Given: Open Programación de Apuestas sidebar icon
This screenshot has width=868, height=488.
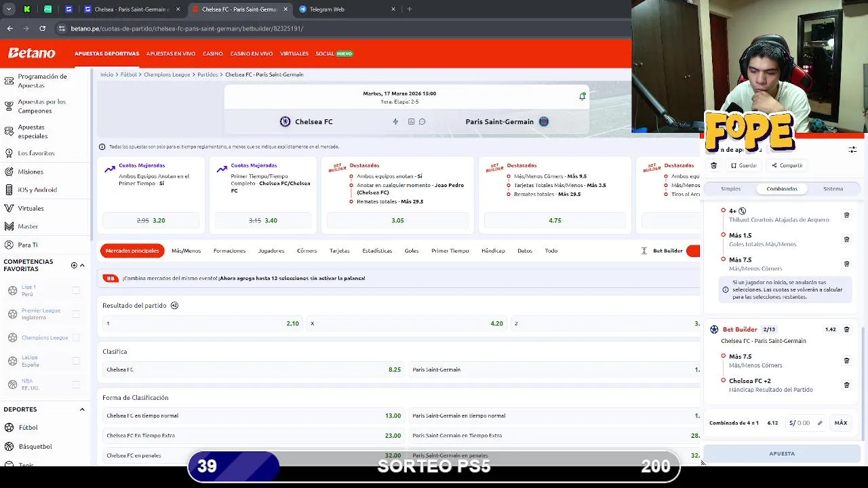Looking at the screenshot, I should pos(9,81).
